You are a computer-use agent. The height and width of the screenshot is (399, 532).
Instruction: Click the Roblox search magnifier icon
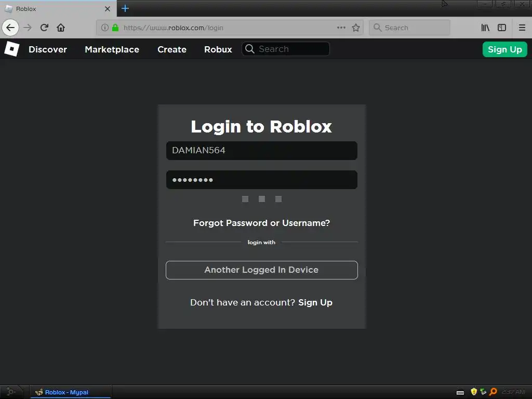click(x=250, y=49)
